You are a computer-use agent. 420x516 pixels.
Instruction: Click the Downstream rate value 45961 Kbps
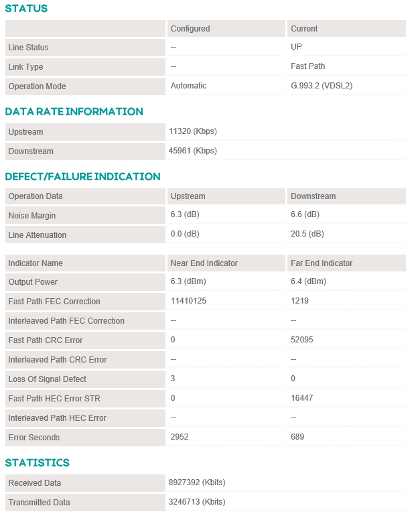pyautogui.click(x=194, y=151)
